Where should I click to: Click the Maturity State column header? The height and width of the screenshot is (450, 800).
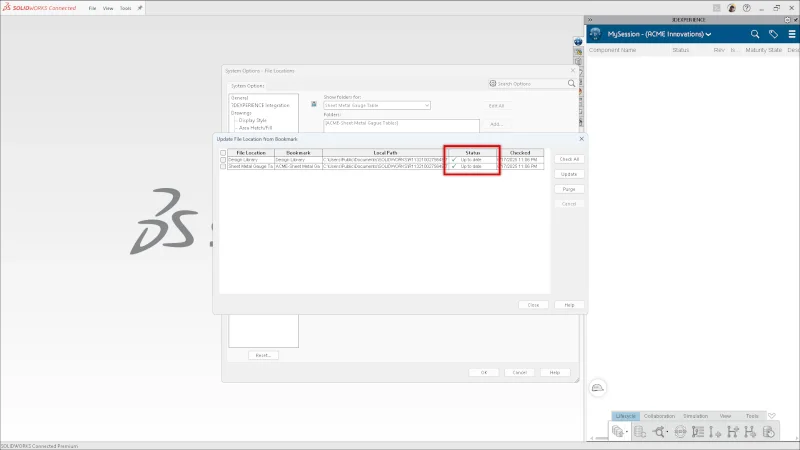(x=763, y=50)
